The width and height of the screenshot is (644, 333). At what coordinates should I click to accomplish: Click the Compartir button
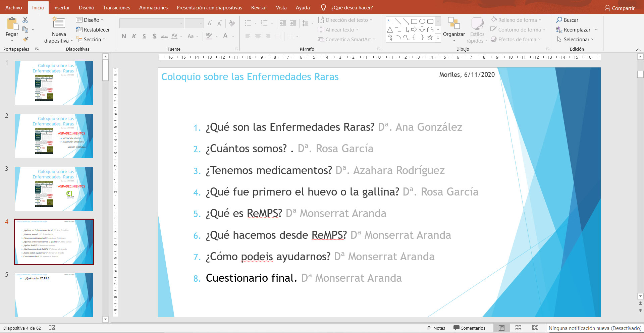pos(620,8)
